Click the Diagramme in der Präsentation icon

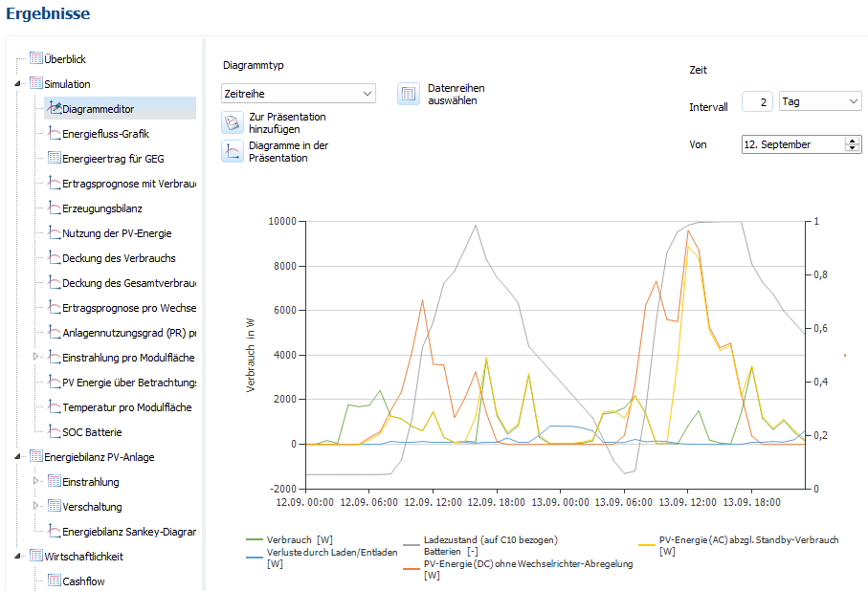(x=233, y=151)
